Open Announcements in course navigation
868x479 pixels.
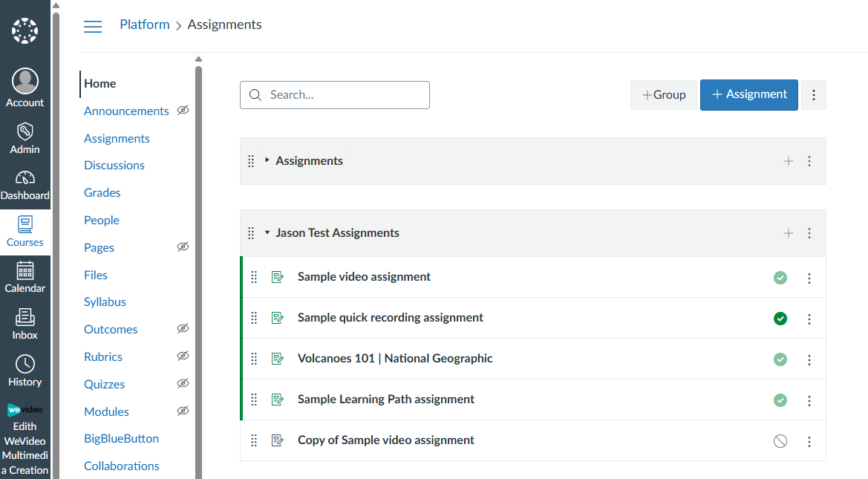126,111
